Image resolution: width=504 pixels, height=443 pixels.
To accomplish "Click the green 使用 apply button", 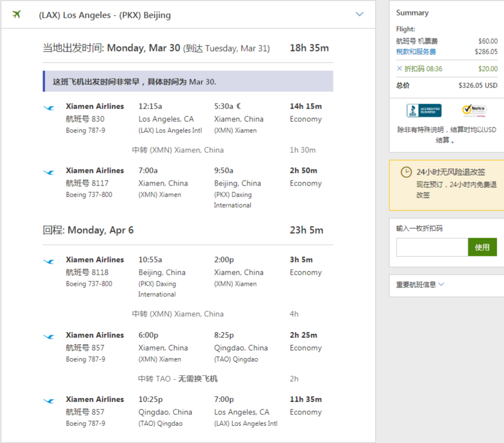I will click(x=482, y=247).
